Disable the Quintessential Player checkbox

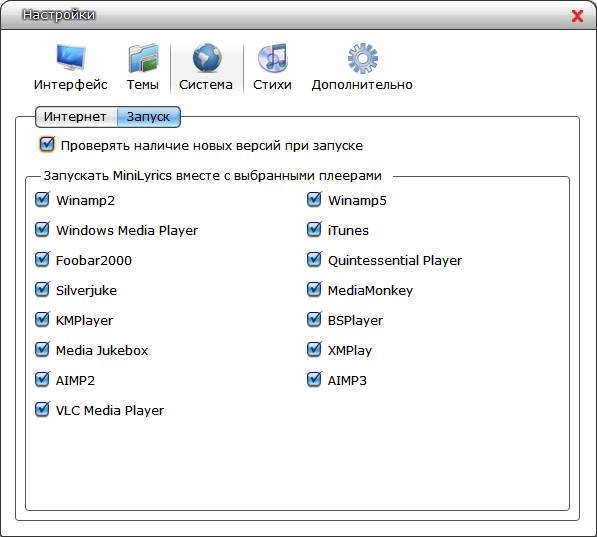tap(314, 259)
